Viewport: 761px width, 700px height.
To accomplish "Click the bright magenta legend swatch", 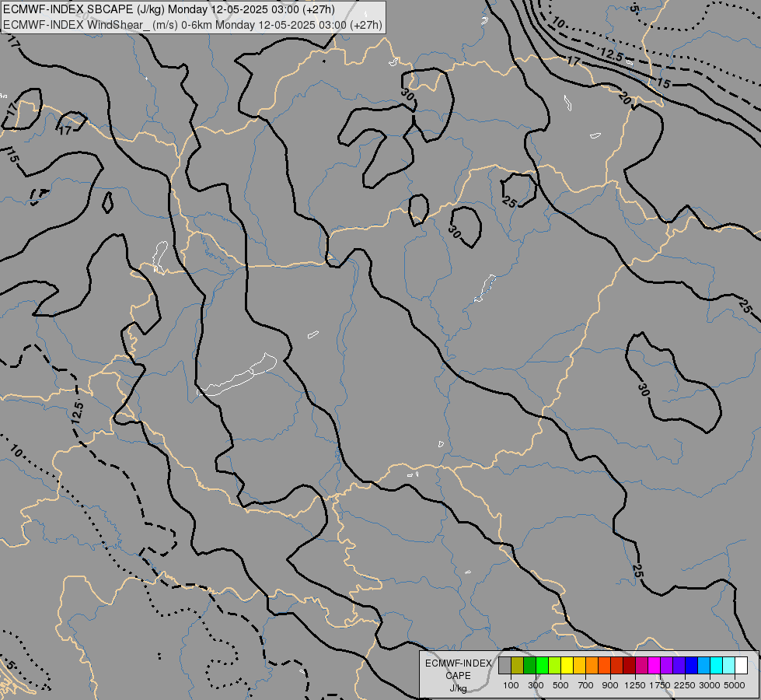I will coord(654,666).
